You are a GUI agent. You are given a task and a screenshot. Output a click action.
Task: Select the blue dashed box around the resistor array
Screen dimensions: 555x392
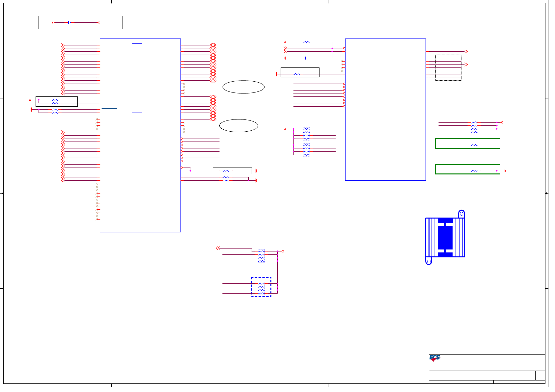[261, 287]
